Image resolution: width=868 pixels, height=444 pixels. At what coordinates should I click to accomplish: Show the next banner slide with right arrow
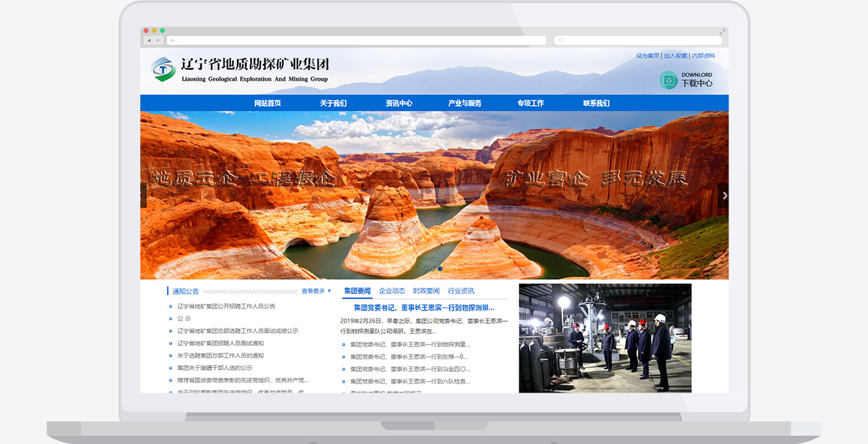(x=724, y=196)
